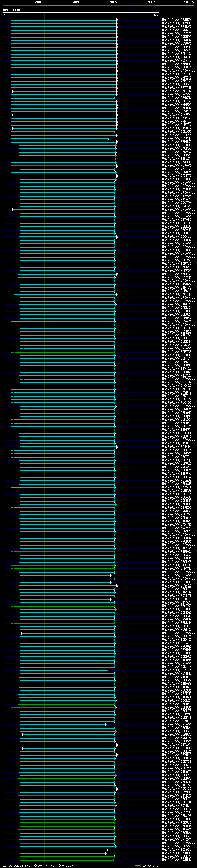Open hit UniRef100_A9RMR9
This screenshot has width=197, height=868.
tap(177, 37)
